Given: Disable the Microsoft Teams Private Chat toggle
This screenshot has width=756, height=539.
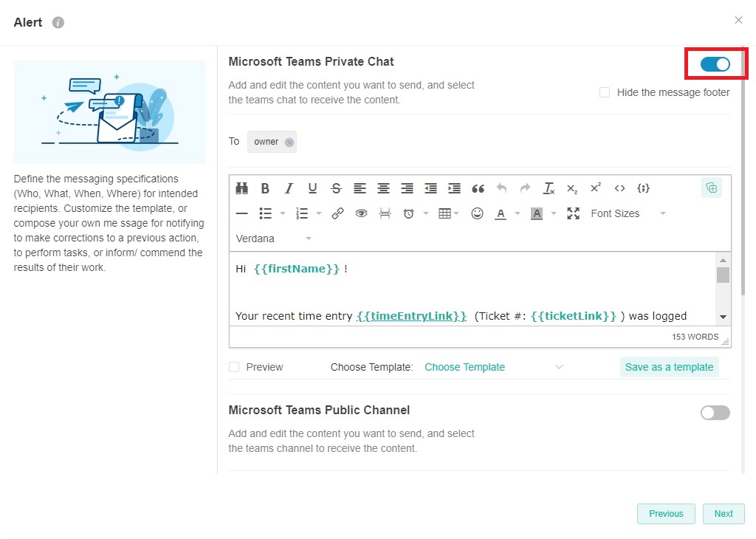Looking at the screenshot, I should 715,64.
